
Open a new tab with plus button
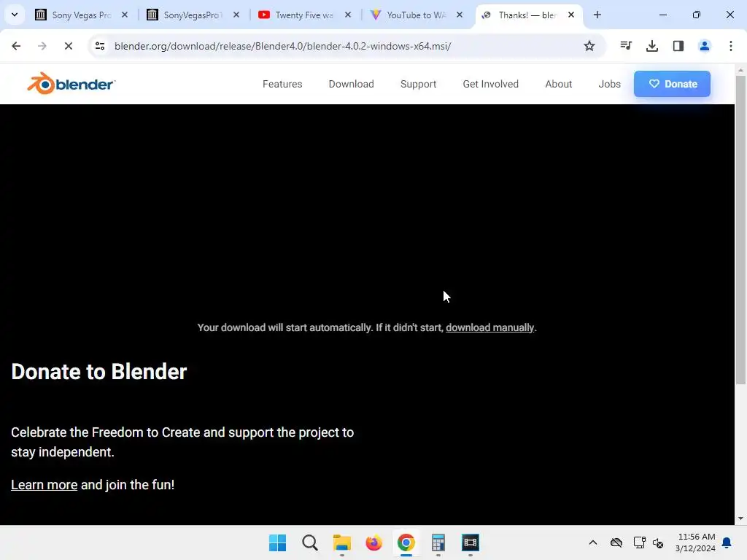(x=597, y=15)
